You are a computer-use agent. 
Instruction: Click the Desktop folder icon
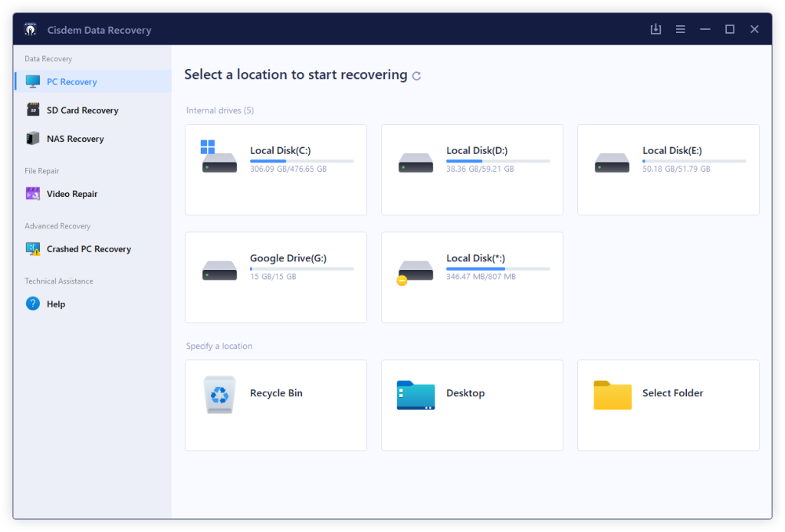pos(415,396)
